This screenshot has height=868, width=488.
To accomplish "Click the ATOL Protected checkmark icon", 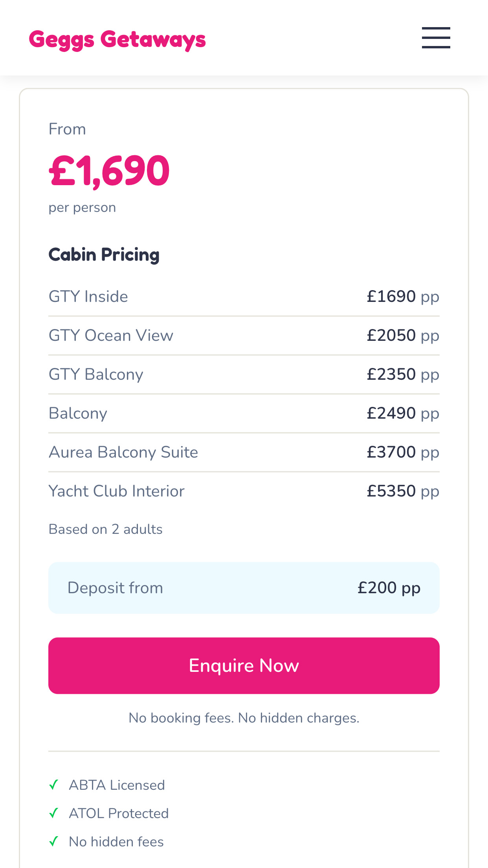I will 54,813.
